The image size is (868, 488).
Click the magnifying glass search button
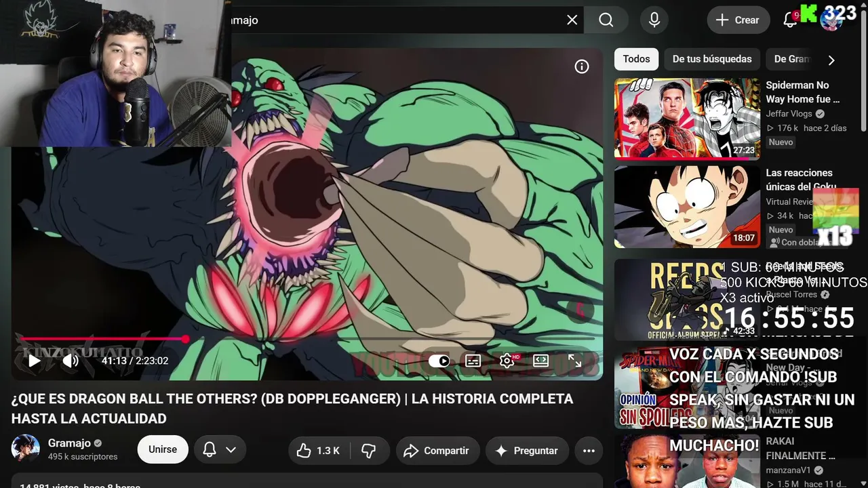[606, 20]
